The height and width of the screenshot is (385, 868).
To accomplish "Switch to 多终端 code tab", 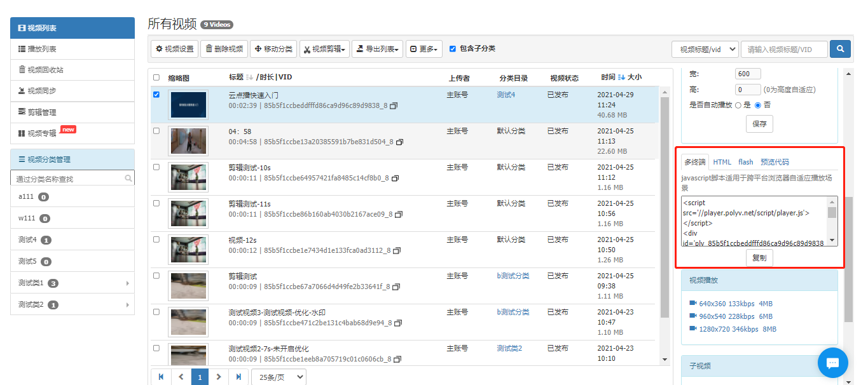I will [695, 162].
